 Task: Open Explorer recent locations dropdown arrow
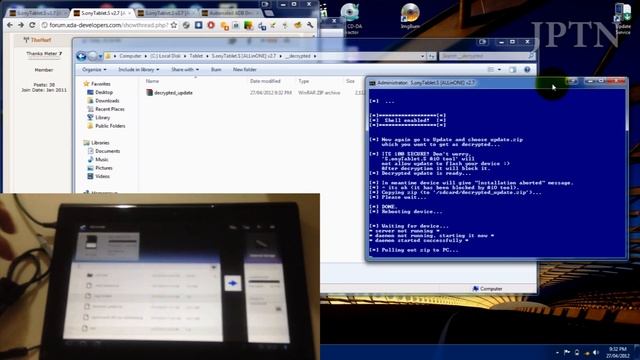[100, 56]
